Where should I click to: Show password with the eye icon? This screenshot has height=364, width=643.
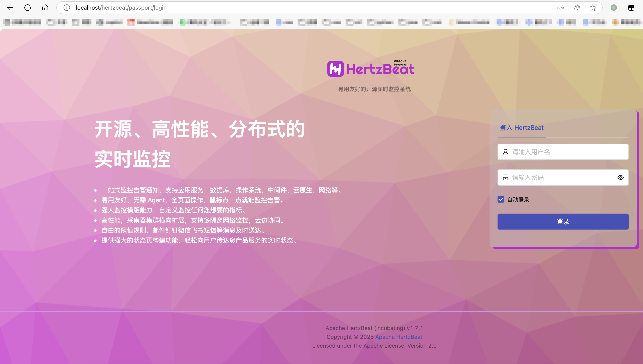coord(620,177)
